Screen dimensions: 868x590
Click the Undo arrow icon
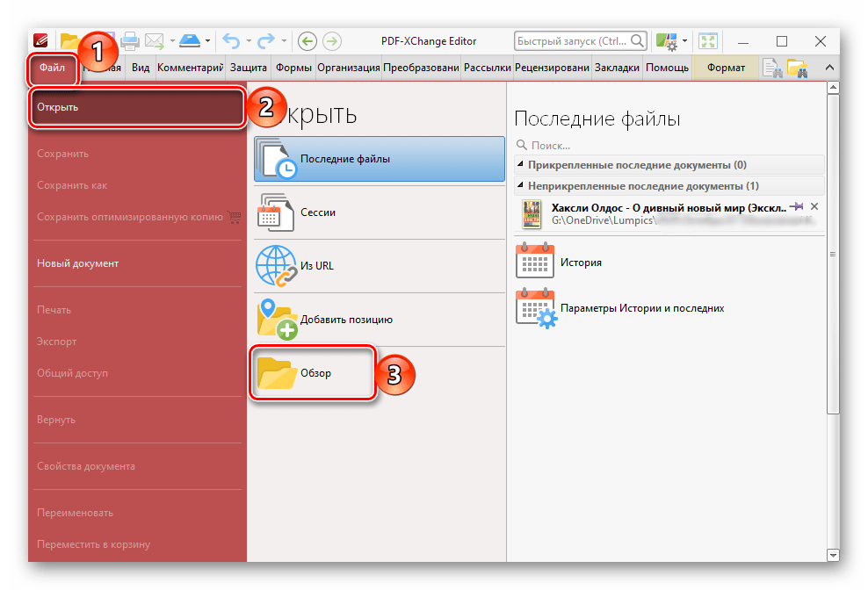point(231,41)
